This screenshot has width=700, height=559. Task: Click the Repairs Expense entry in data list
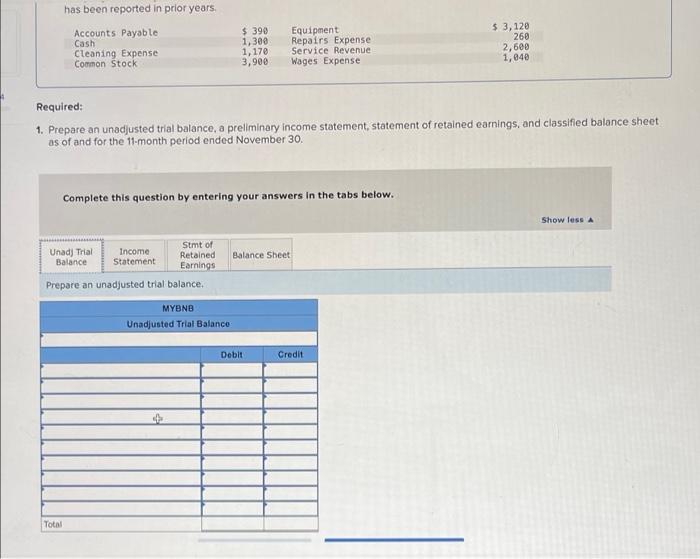pos(331,40)
